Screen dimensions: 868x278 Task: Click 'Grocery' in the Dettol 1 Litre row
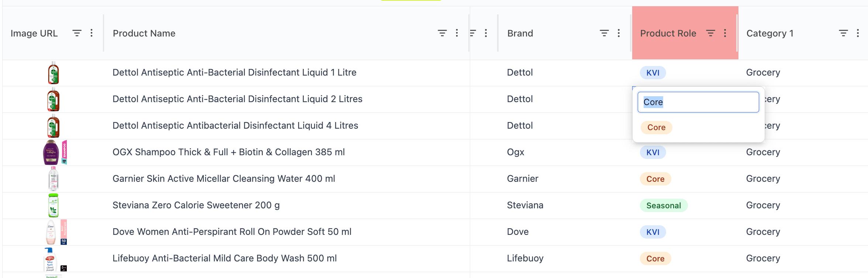763,73
